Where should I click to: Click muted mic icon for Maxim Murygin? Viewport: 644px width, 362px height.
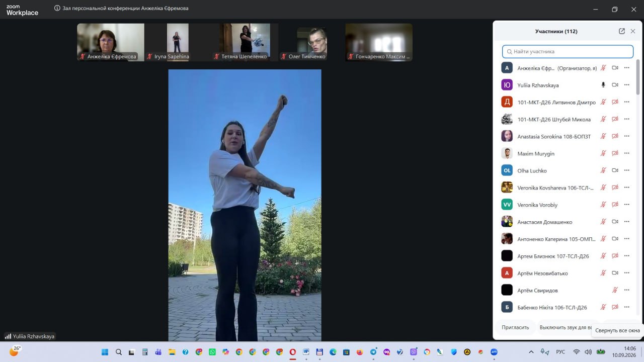[x=603, y=153]
